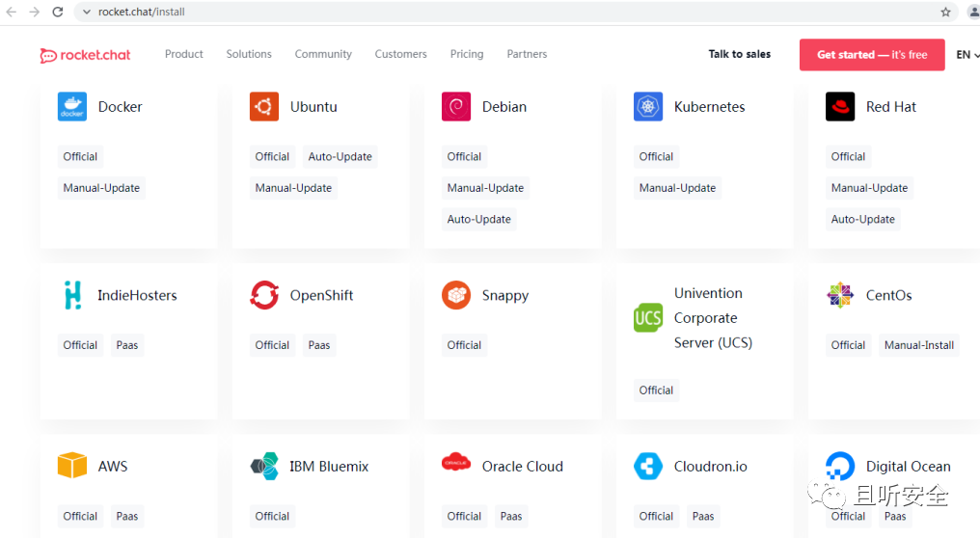Click Manual-Update tag on Docker card
The width and height of the screenshot is (980, 538).
101,187
